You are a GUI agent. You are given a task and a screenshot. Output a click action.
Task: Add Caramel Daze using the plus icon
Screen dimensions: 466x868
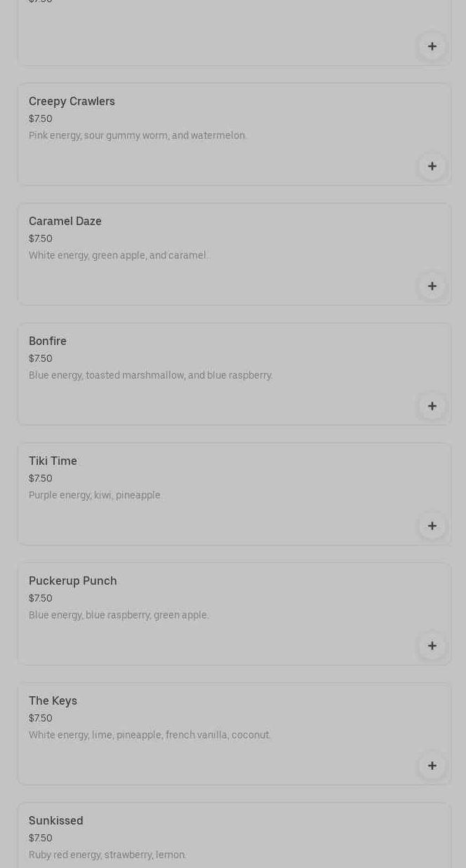pos(432,286)
